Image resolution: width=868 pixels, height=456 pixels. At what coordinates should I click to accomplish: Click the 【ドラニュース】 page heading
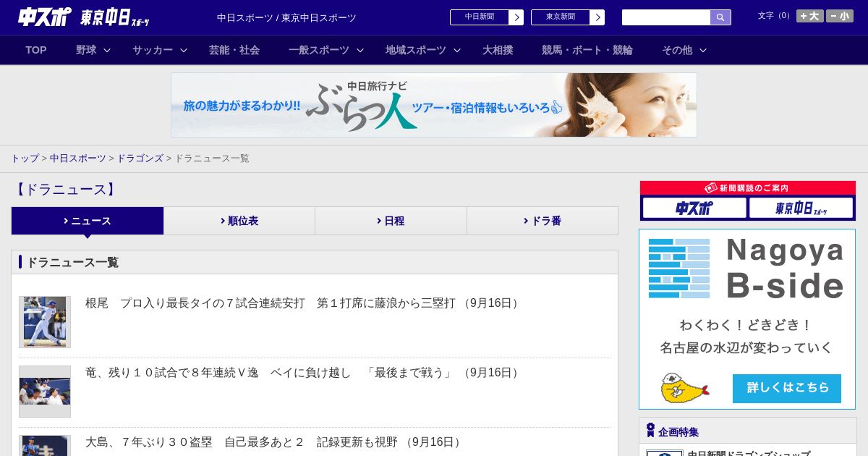click(65, 190)
